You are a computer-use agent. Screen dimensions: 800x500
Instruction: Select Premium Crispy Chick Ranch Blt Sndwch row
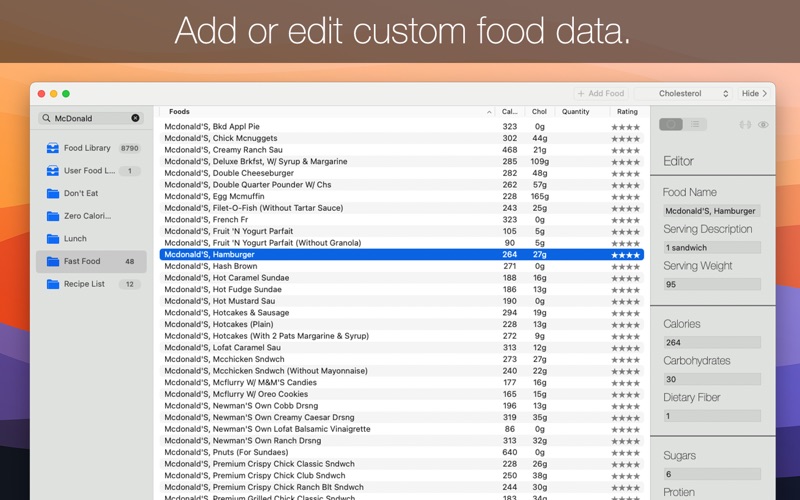pos(402,487)
